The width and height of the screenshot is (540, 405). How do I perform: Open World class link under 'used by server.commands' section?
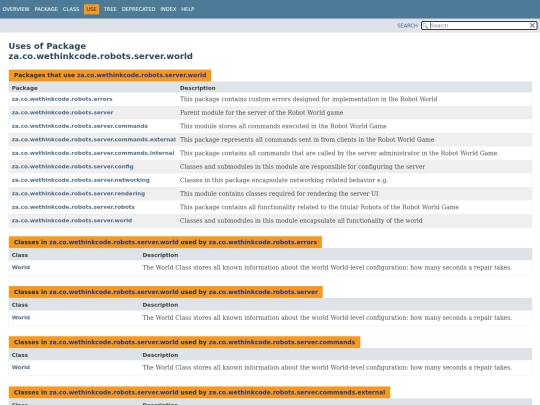click(x=21, y=367)
